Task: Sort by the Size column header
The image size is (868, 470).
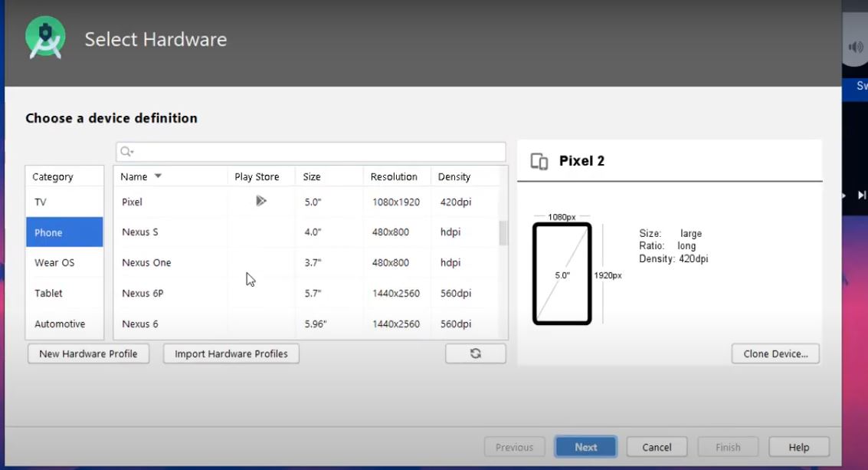Action: 329,176
